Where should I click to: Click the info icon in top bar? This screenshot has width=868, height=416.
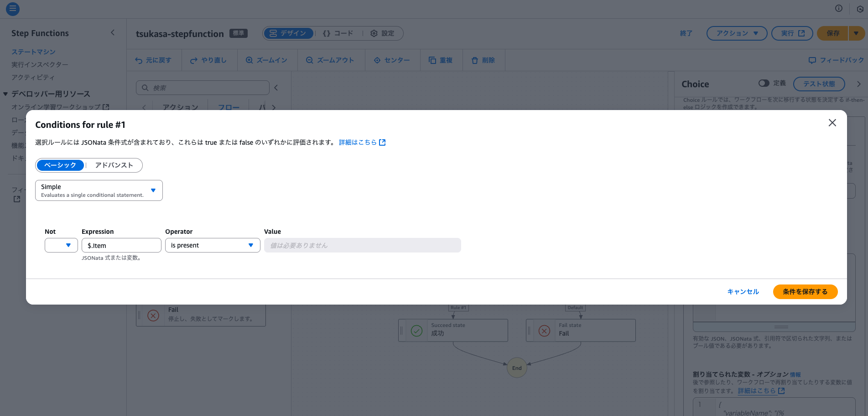click(839, 8)
